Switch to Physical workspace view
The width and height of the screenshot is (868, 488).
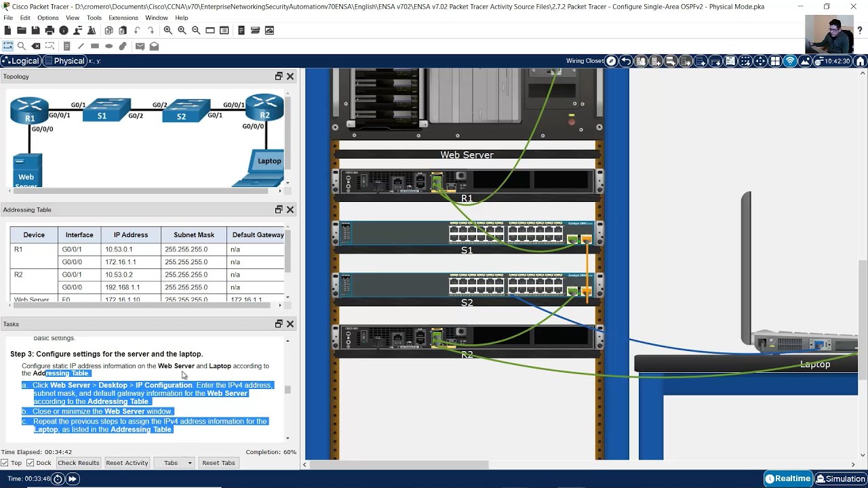[x=64, y=61]
